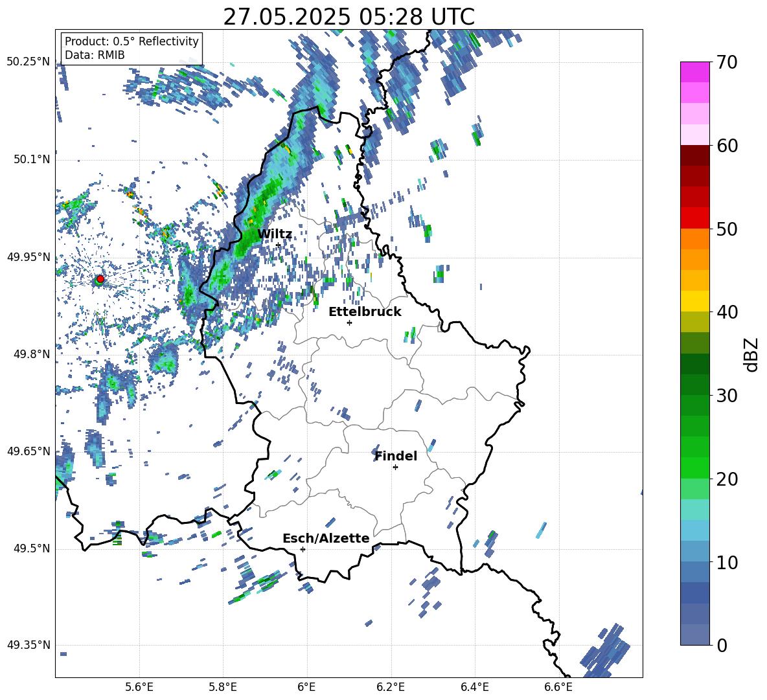767x700 pixels.
Task: Click the bright red 50 dBZ swatch
Action: pos(694,218)
